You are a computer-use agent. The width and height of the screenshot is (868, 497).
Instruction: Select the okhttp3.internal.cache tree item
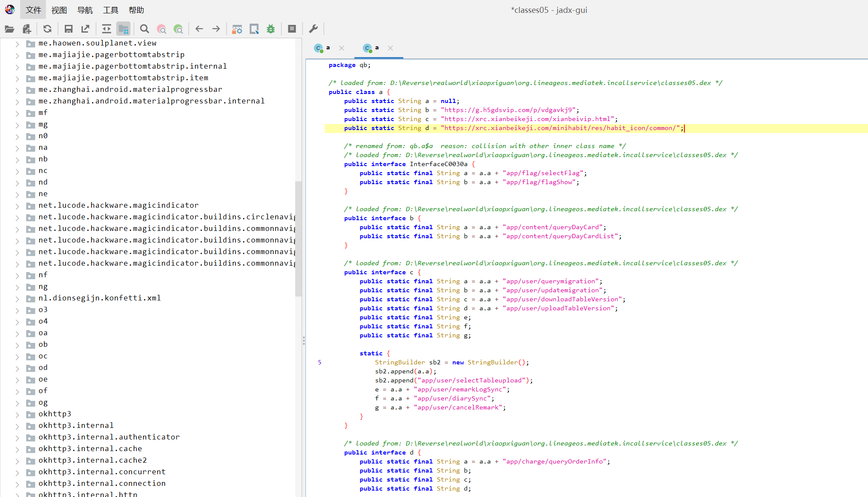coord(90,449)
